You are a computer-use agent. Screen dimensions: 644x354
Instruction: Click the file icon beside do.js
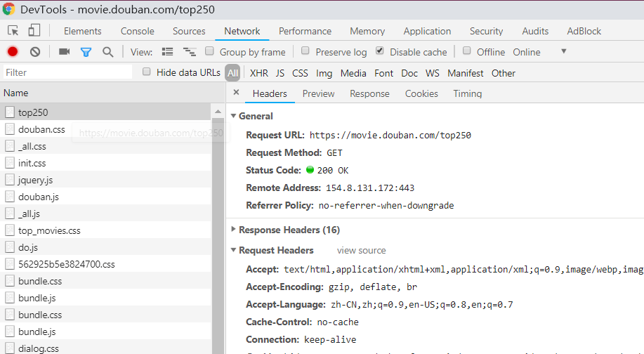tap(10, 247)
